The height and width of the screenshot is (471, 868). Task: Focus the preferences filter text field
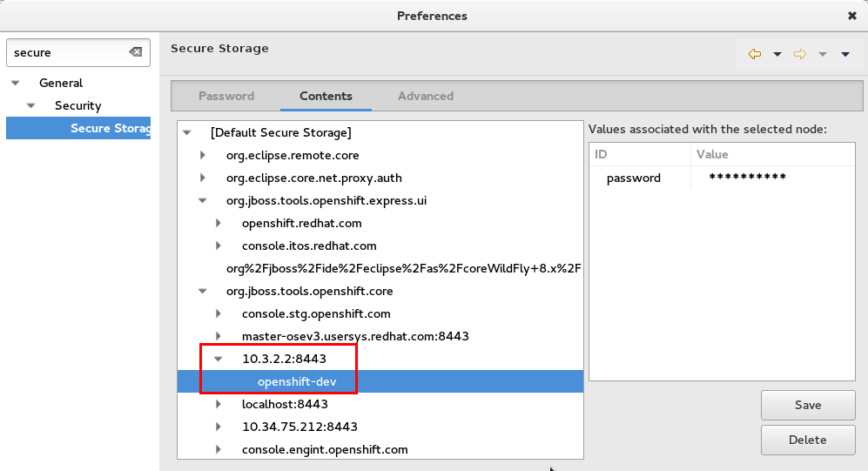[x=68, y=52]
